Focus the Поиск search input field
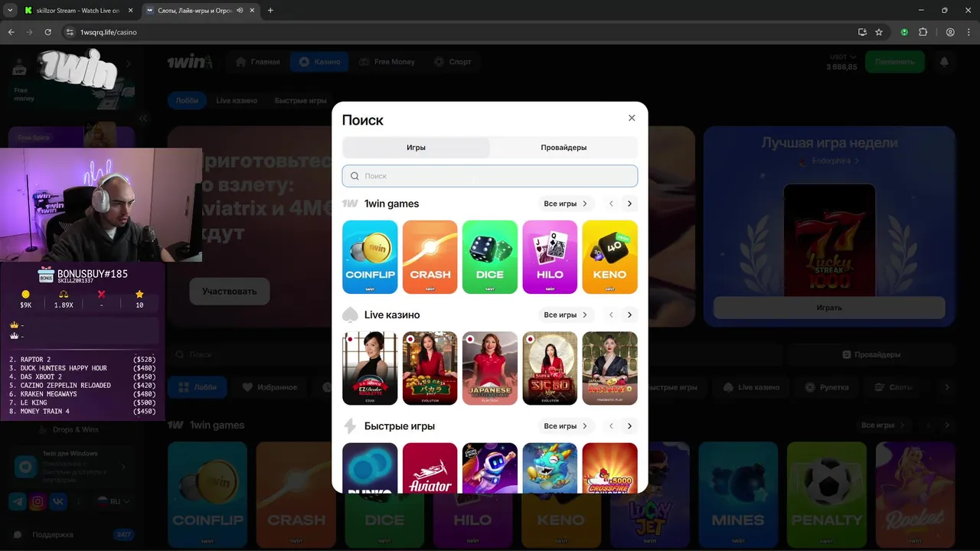 (x=490, y=176)
